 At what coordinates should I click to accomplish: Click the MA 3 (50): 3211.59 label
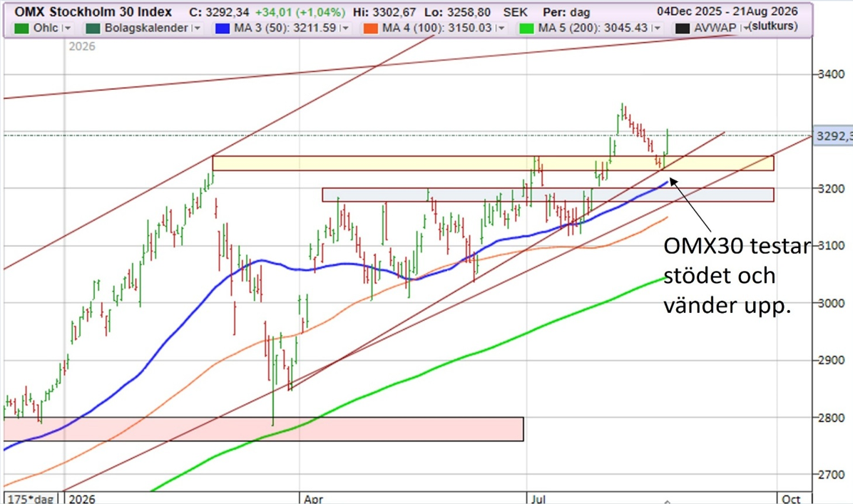285,28
